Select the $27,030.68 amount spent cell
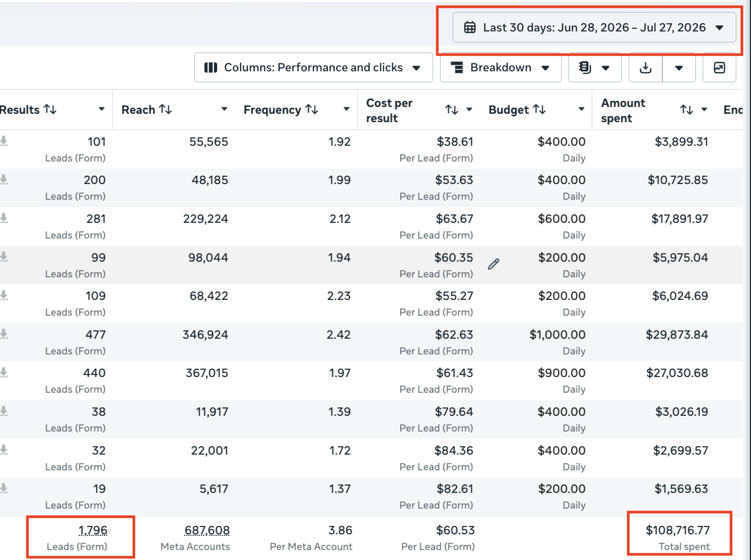 coord(677,373)
